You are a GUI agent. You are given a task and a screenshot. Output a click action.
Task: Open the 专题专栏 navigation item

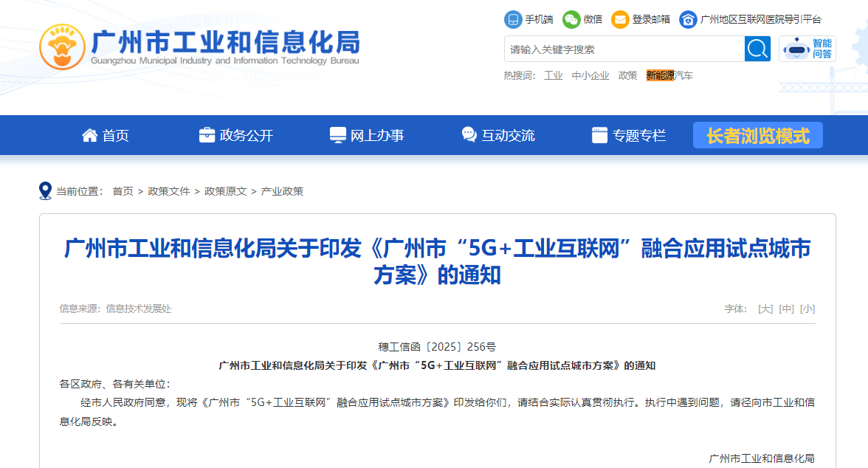[629, 136]
